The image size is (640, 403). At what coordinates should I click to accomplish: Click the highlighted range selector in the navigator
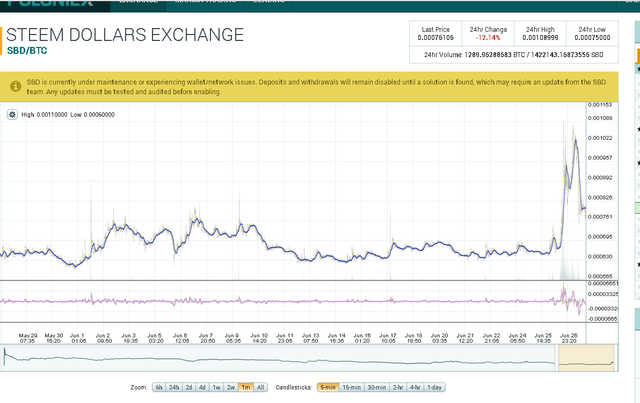(x=586, y=358)
